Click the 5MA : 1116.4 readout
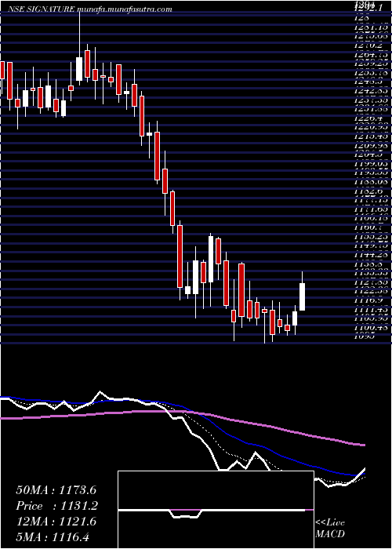 pyautogui.click(x=54, y=536)
